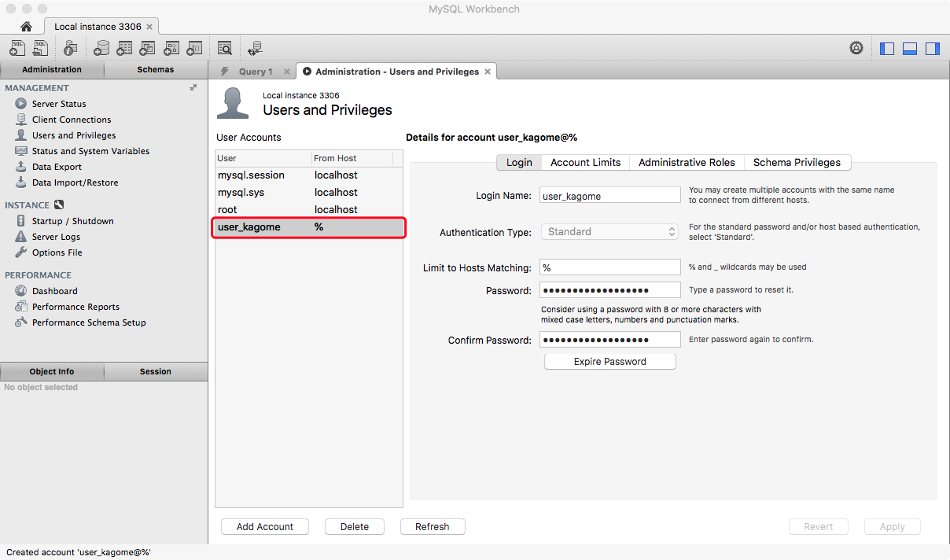The width and height of the screenshot is (950, 560).
Task: Click the Refresh button
Action: coord(433,527)
